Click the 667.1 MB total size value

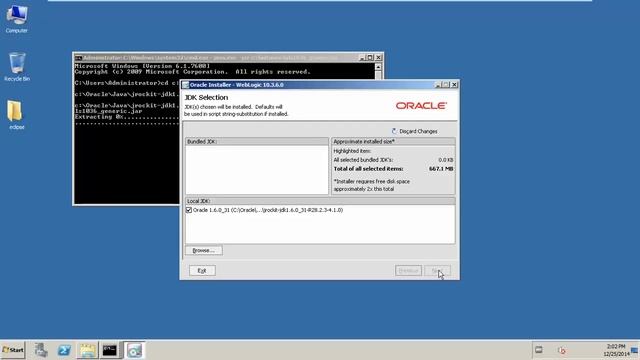point(441,169)
